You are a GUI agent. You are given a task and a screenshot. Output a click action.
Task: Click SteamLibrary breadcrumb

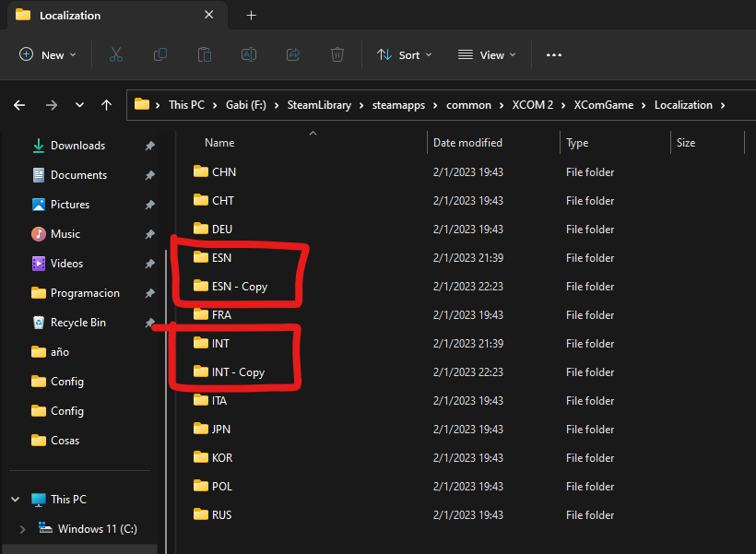pos(319,105)
